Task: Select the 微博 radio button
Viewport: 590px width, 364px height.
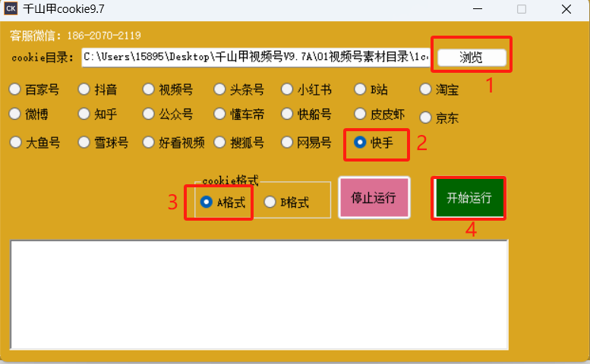Action: tap(15, 114)
